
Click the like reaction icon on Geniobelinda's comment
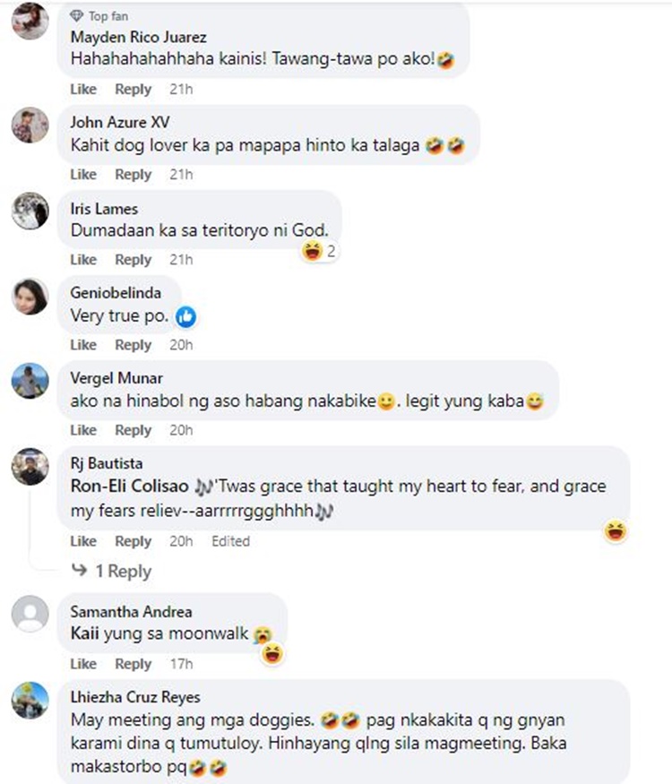(185, 316)
